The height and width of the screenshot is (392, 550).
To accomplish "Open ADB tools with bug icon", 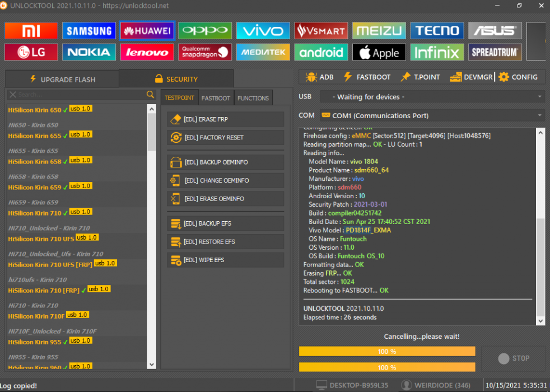I will pyautogui.click(x=320, y=77).
